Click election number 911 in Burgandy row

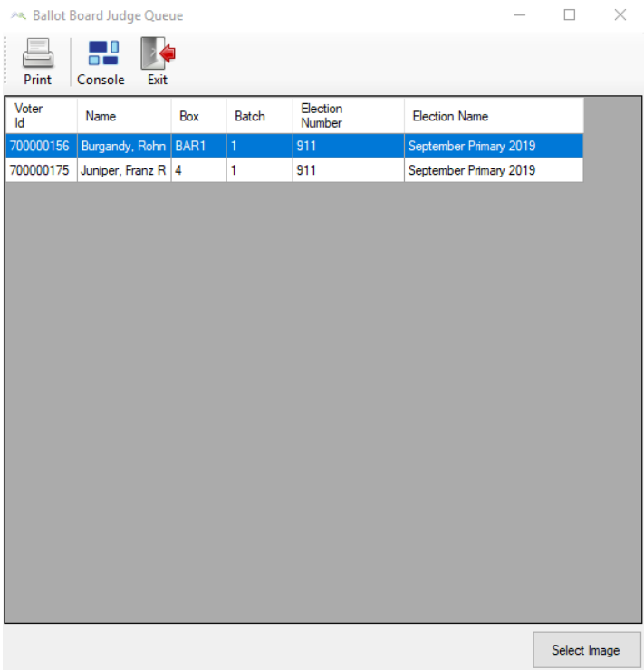[349, 146]
